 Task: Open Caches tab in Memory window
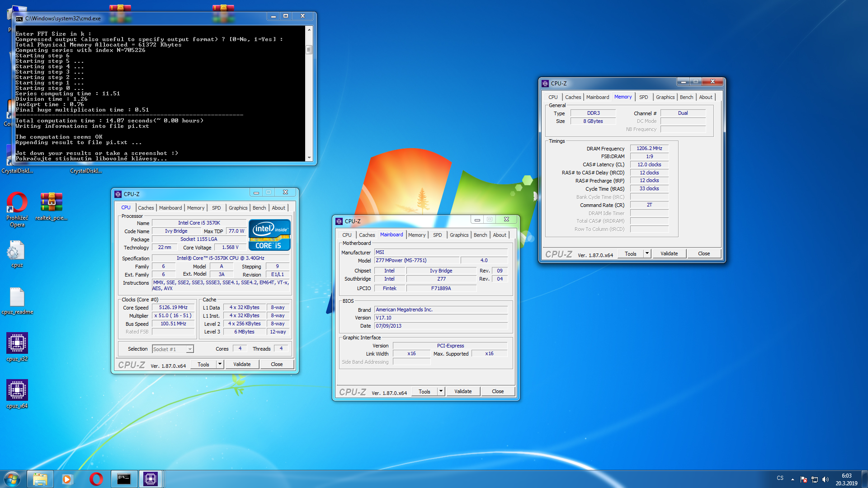click(573, 97)
